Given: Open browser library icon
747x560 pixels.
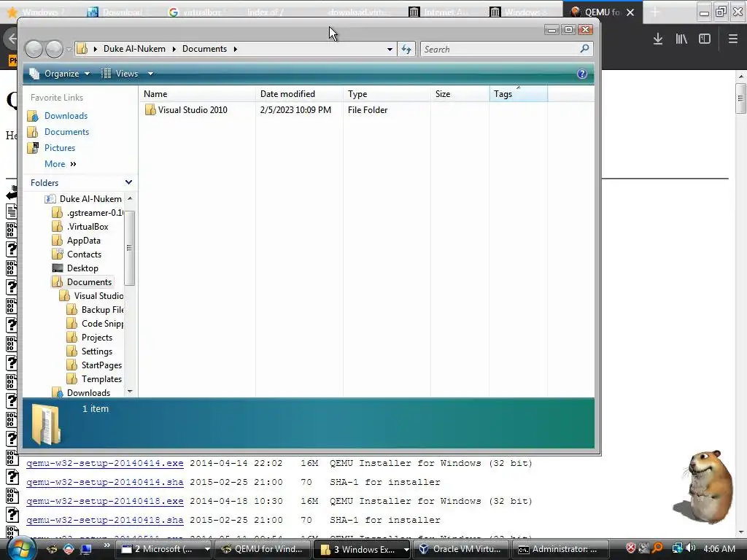Looking at the screenshot, I should point(681,39).
